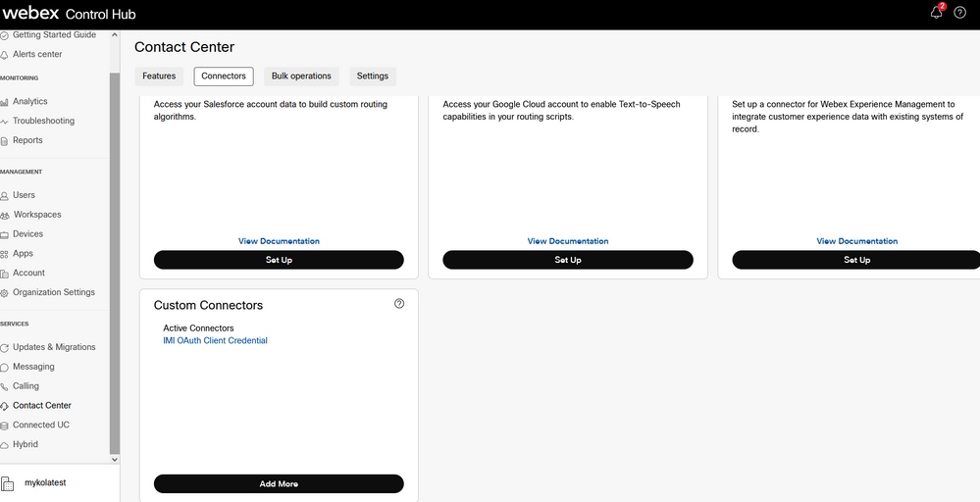Image resolution: width=980 pixels, height=502 pixels.
Task: Click sidebar scrollbar up arrow
Action: tap(115, 35)
